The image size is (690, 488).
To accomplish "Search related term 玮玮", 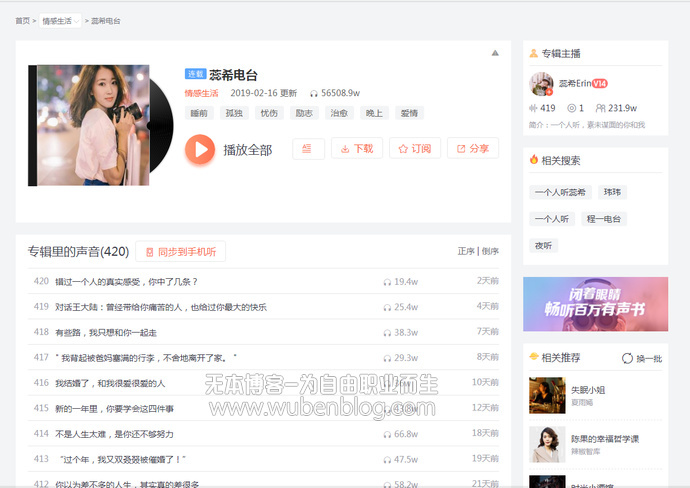I will (612, 192).
